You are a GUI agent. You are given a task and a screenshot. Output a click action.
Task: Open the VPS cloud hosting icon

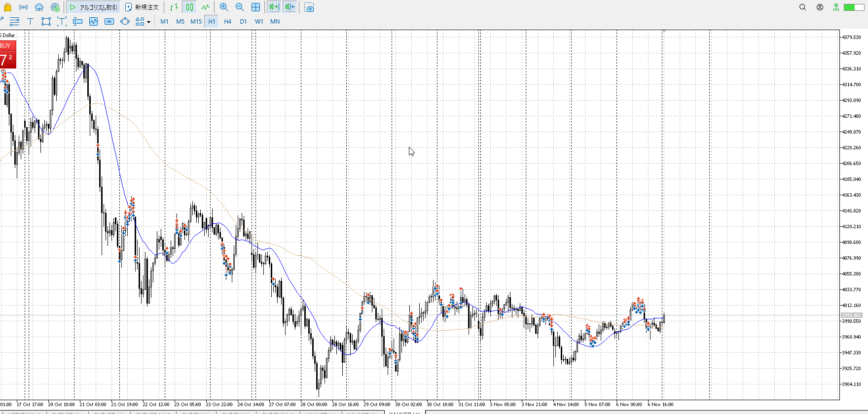coord(39,7)
